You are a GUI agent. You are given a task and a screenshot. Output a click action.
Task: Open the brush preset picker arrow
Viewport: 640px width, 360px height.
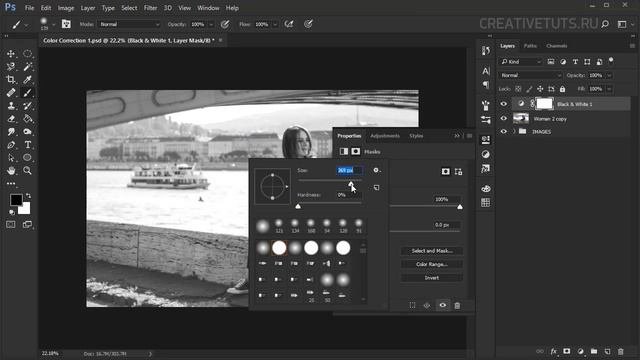[x=53, y=25]
